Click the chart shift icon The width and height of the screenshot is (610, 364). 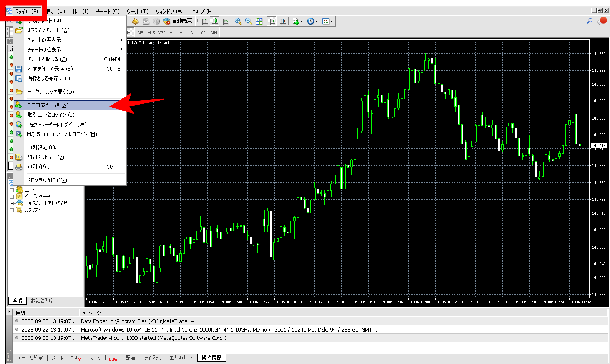[283, 21]
